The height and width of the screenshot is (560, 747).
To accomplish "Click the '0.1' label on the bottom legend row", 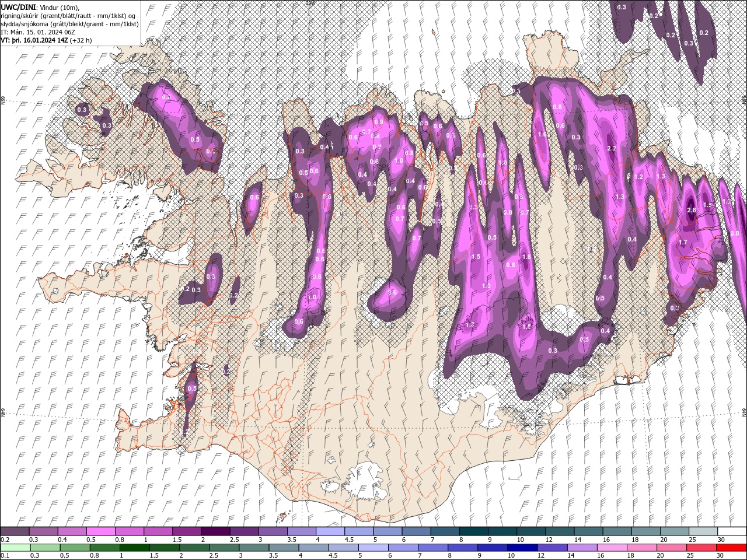I will click(4, 556).
